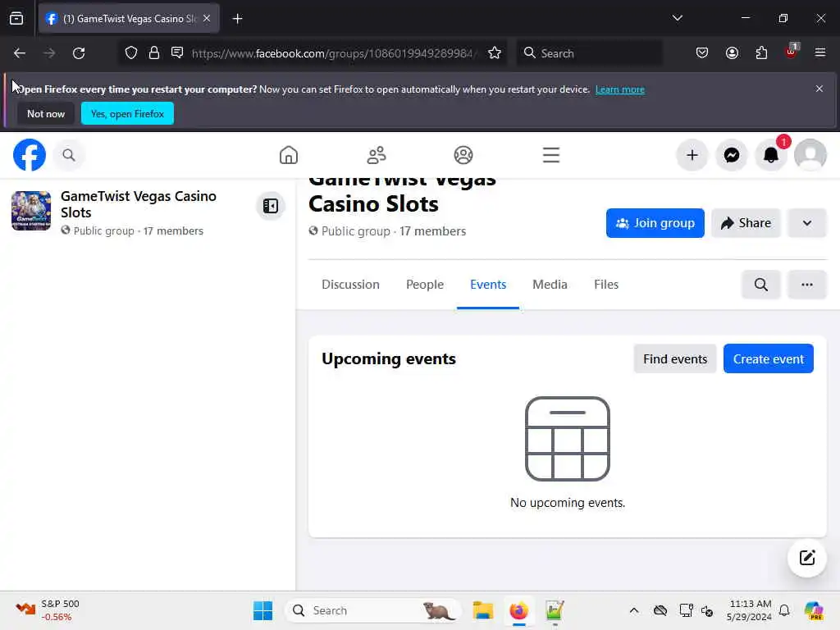840x630 pixels.
Task: Switch to the Media tab
Action: [x=550, y=285]
